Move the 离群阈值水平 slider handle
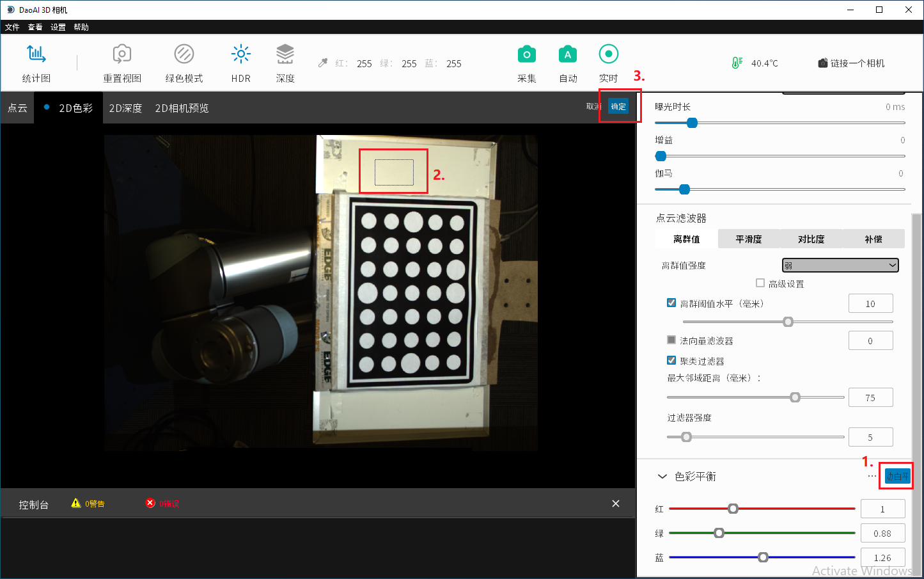The height and width of the screenshot is (579, 924). click(x=788, y=322)
